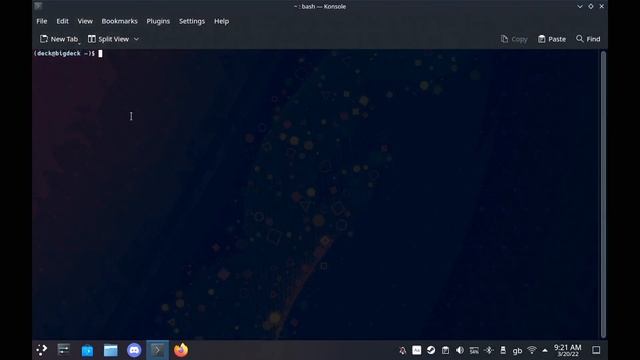Image resolution: width=640 pixels, height=360 pixels.
Task: Open the Settings menu
Action: click(192, 21)
